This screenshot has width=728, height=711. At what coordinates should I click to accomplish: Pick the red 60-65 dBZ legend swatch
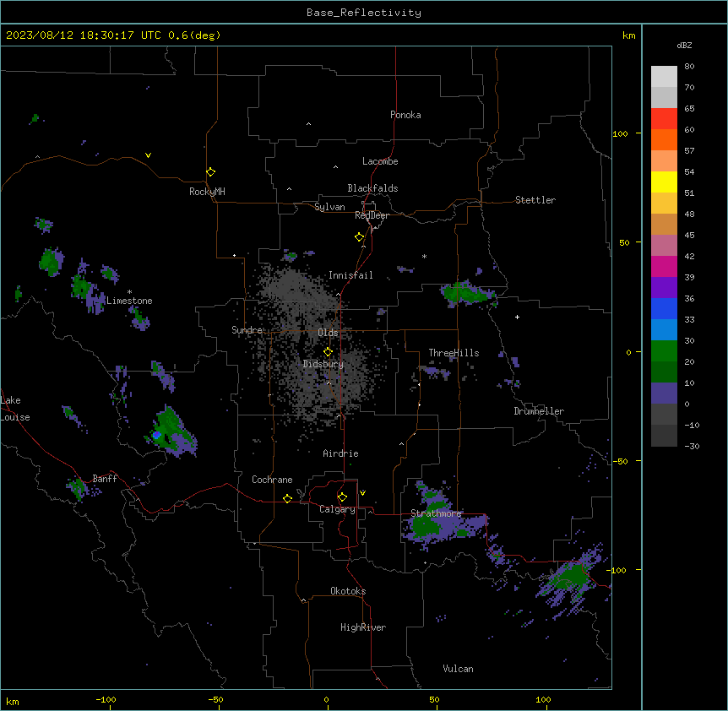664,119
